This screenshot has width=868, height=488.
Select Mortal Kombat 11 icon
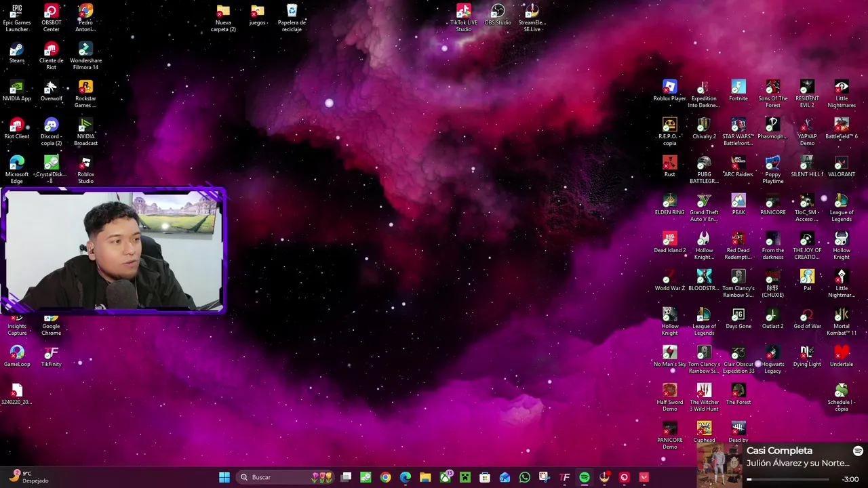point(842,321)
